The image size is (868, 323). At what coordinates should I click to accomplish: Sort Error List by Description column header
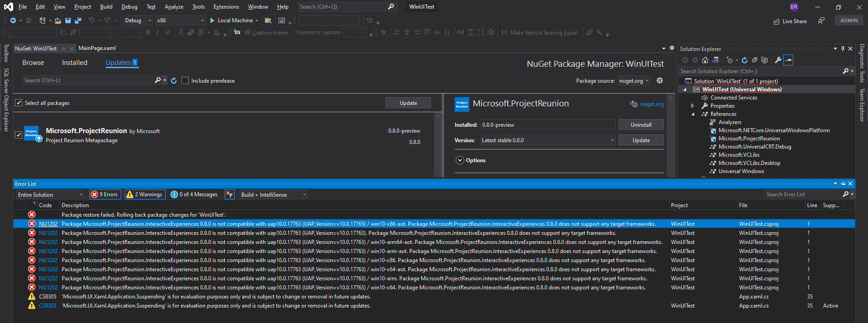[x=75, y=205]
